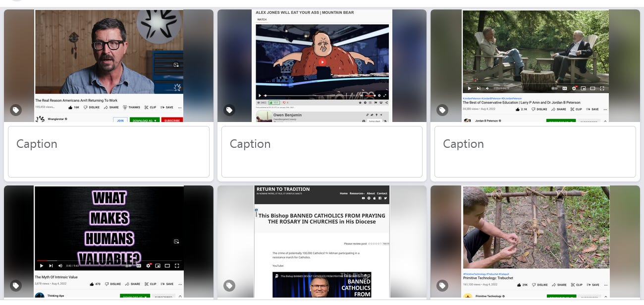Toggle autoplay switch in Jordan Peterson video player

(554, 88)
